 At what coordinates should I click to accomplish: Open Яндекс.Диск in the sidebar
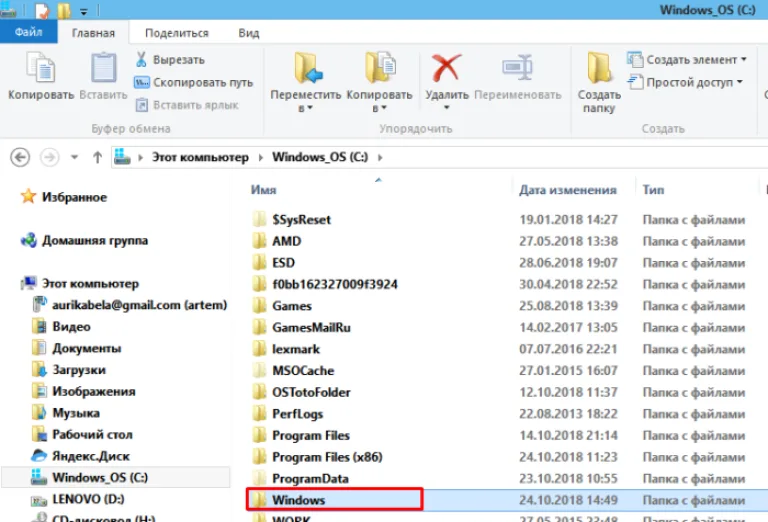click(80, 456)
